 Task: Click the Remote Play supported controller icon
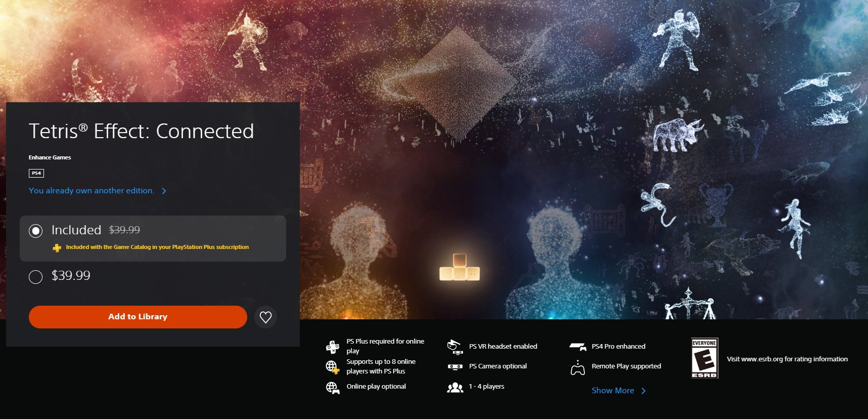(578, 368)
